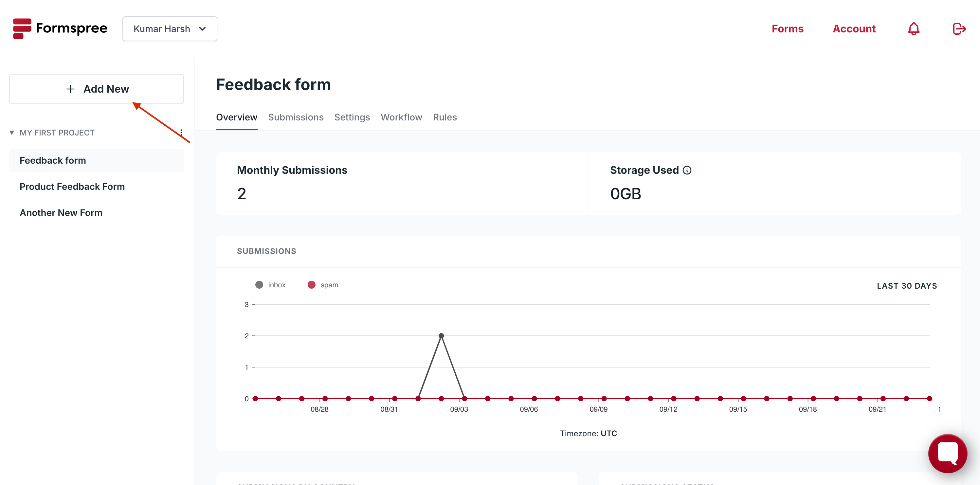980x485 pixels.
Task: Open the notifications bell
Action: click(914, 29)
